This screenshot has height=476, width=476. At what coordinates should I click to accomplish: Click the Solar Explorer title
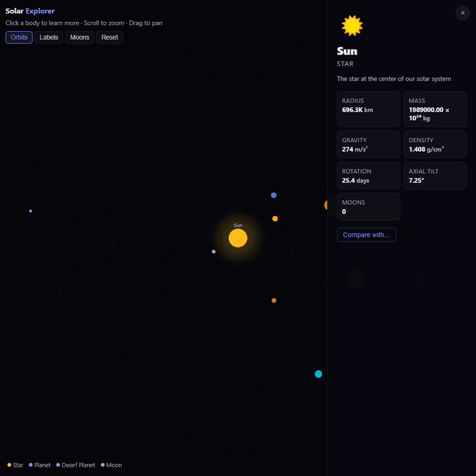point(30,11)
